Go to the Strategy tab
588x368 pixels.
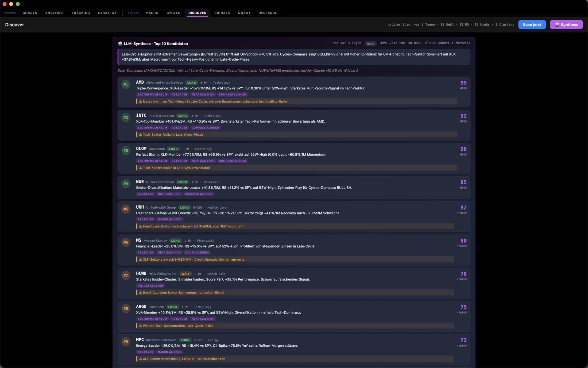107,13
